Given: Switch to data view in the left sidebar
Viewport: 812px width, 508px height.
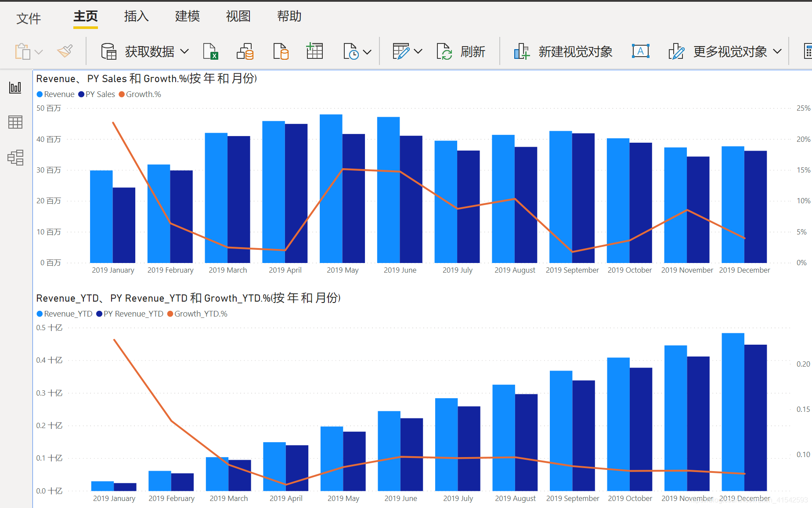Looking at the screenshot, I should pyautogui.click(x=15, y=122).
